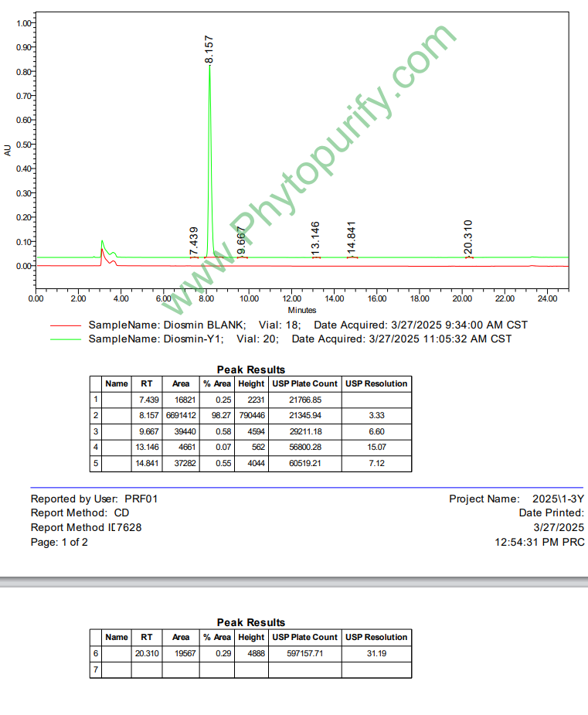
Task: Select the 20.310 peak label on chromatogram
Action: tap(468, 238)
